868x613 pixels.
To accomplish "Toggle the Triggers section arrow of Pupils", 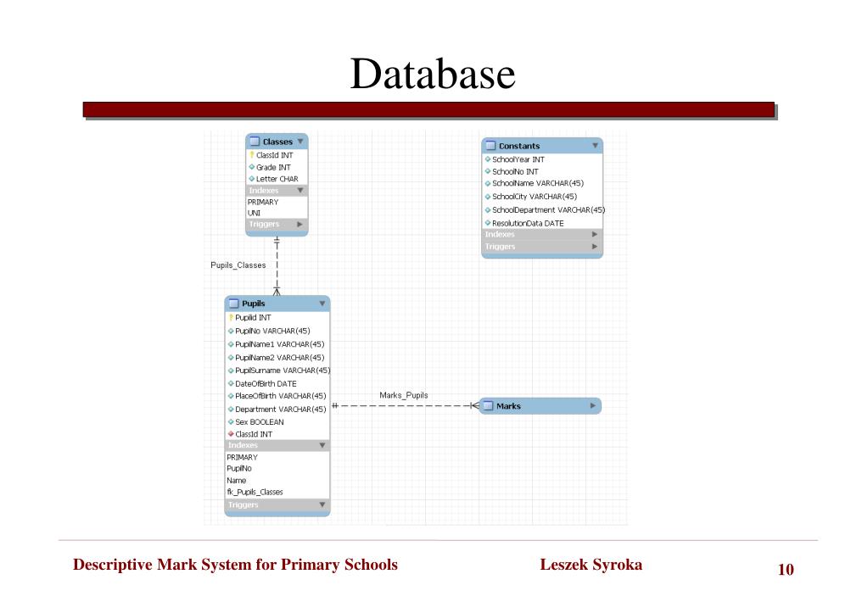I will click(322, 504).
